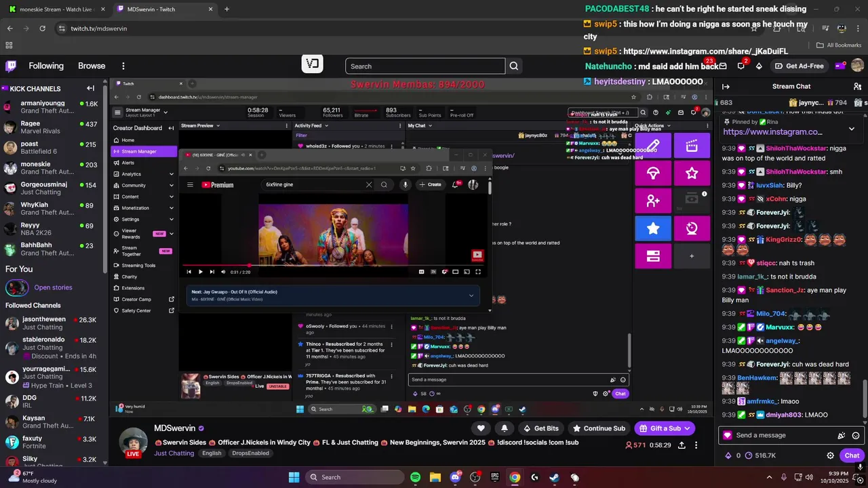
Task: Open chat settings gear icon
Action: pos(830,455)
